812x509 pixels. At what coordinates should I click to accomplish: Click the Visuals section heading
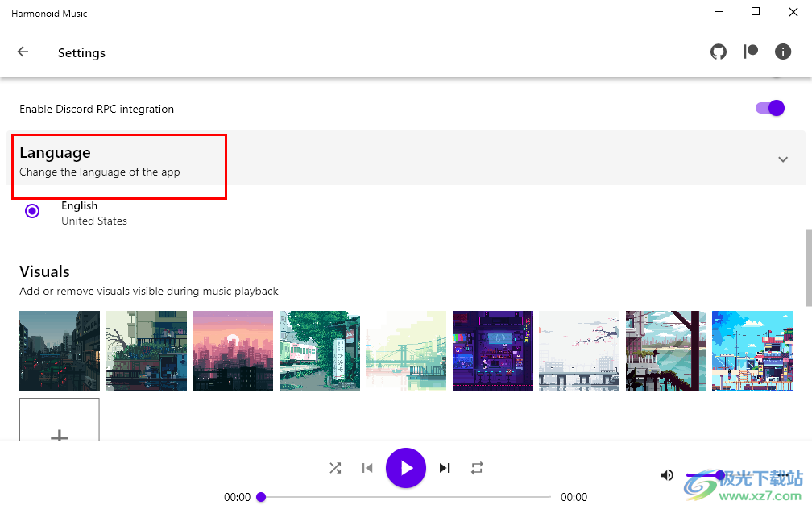tap(44, 272)
